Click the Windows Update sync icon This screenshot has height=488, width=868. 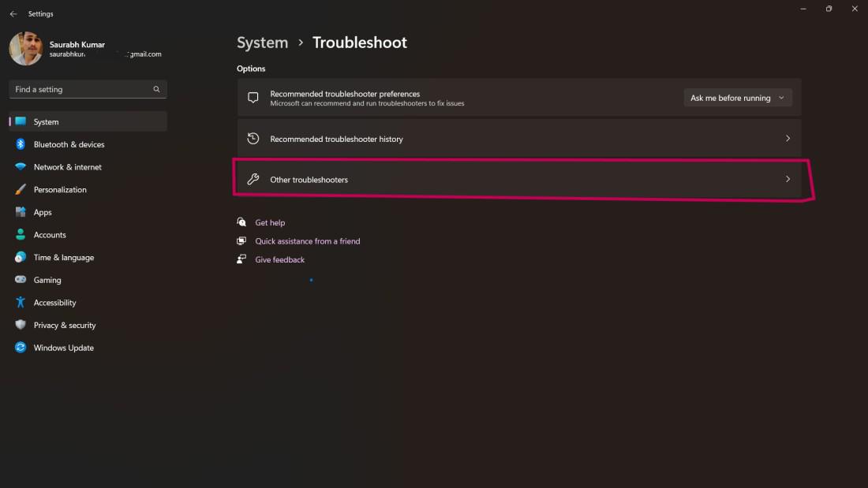(x=21, y=348)
